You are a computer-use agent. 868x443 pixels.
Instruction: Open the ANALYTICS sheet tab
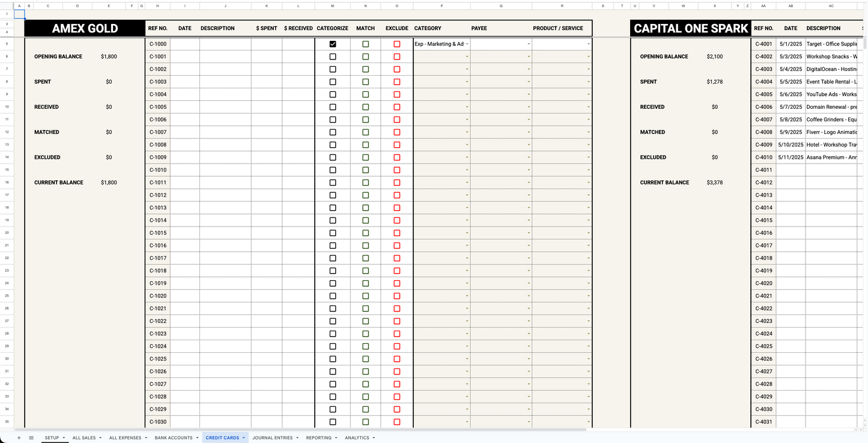pos(357,438)
